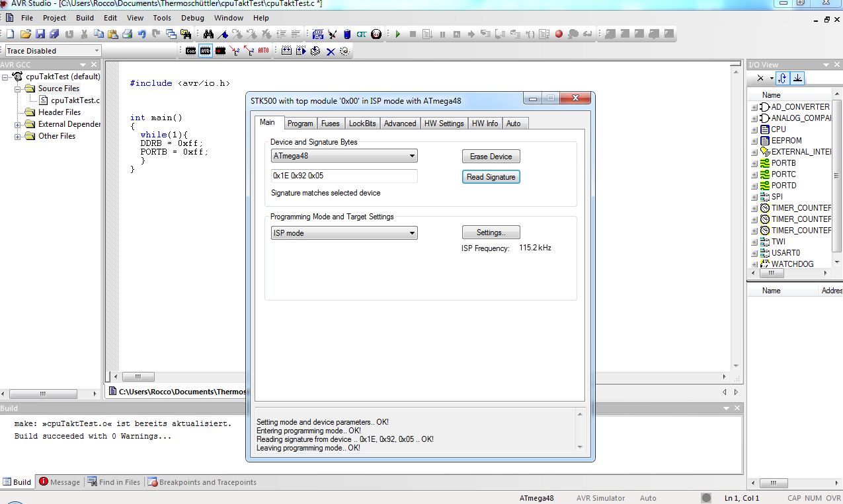Image resolution: width=843 pixels, height=504 pixels.
Task: Open the Debug menu
Action: tap(192, 18)
